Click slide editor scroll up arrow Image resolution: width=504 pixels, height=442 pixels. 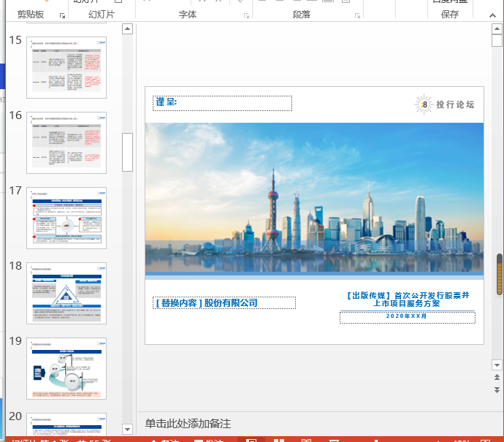pyautogui.click(x=497, y=29)
